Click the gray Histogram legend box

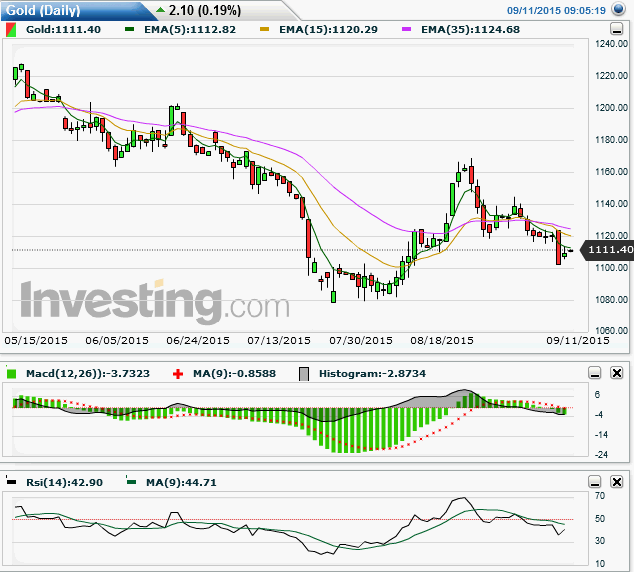304,374
